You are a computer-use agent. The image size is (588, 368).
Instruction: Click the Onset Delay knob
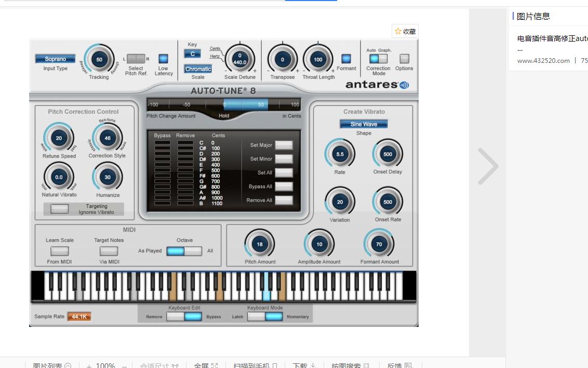(387, 154)
